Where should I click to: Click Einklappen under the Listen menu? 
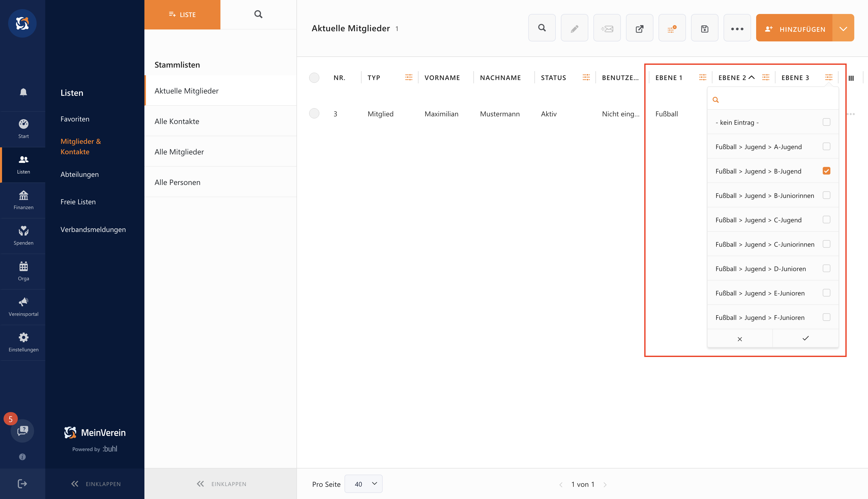tap(95, 484)
